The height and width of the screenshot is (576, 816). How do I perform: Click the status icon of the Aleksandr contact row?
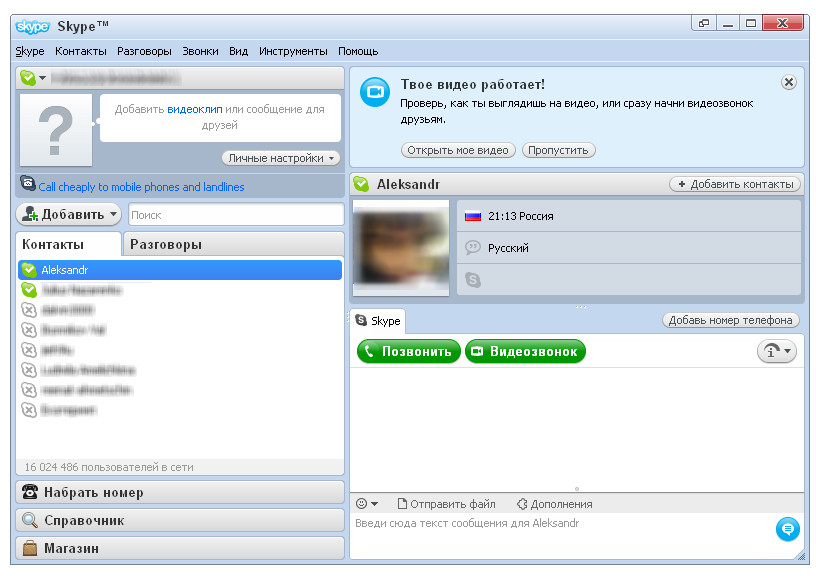tap(29, 270)
